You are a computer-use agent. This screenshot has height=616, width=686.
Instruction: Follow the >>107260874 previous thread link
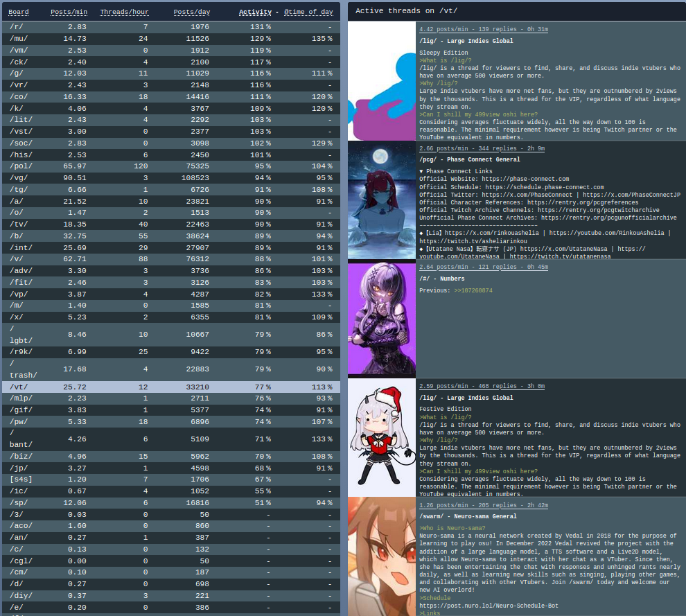pyautogui.click(x=473, y=290)
